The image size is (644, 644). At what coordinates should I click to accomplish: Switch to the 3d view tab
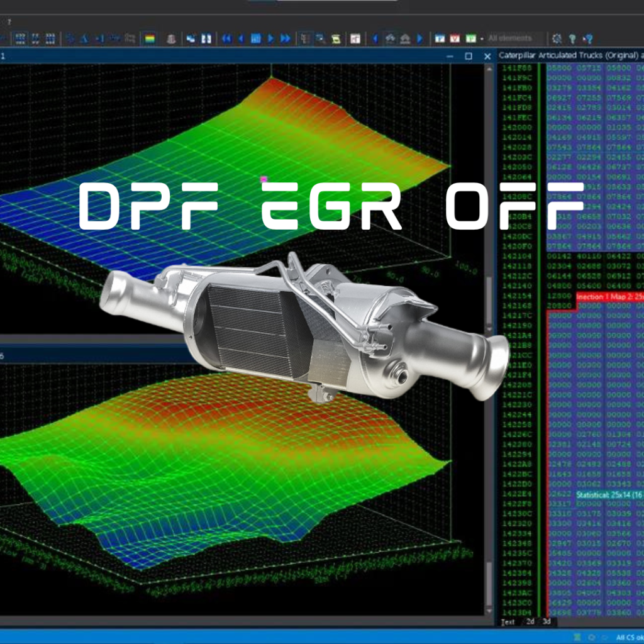[x=547, y=622]
